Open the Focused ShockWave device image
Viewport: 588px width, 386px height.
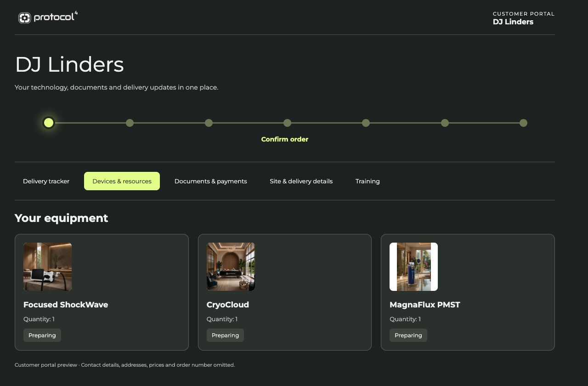coord(47,267)
